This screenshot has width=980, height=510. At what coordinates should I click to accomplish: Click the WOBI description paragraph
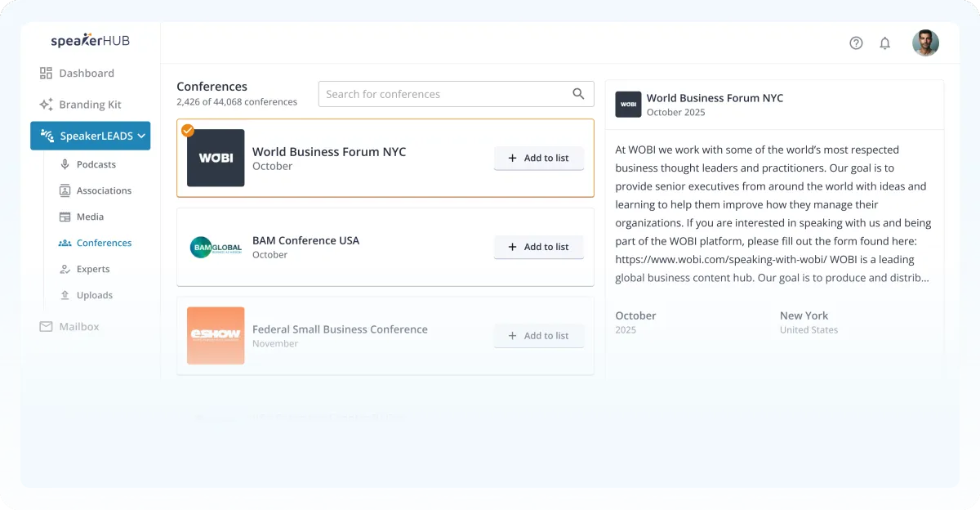(773, 213)
